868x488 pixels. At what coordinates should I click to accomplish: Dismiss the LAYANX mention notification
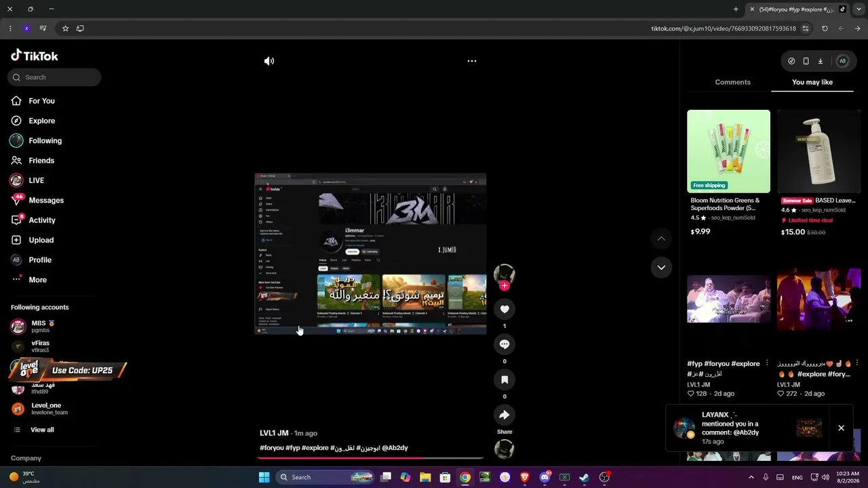pos(841,428)
